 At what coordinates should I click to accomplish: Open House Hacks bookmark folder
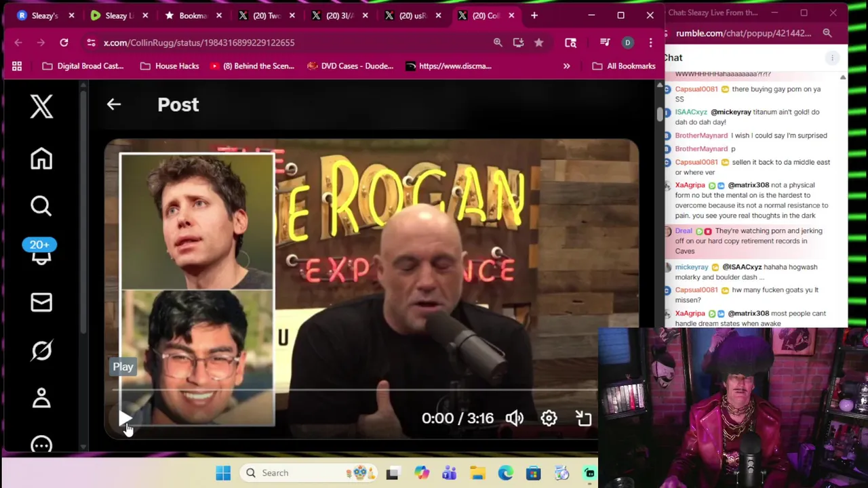(x=169, y=66)
